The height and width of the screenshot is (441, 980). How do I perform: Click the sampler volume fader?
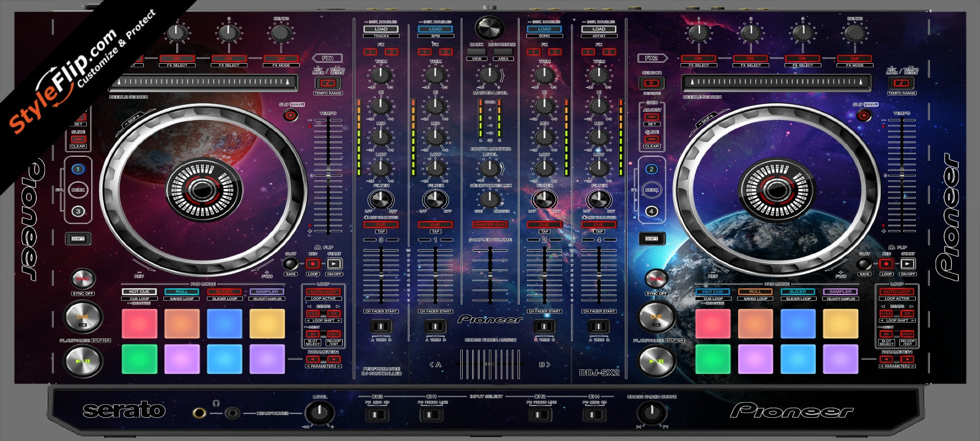[490, 275]
